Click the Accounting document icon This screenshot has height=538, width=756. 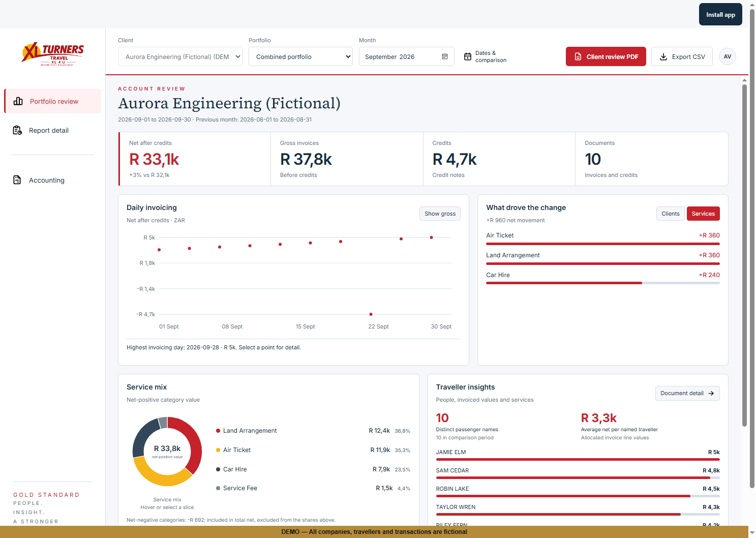coord(17,180)
